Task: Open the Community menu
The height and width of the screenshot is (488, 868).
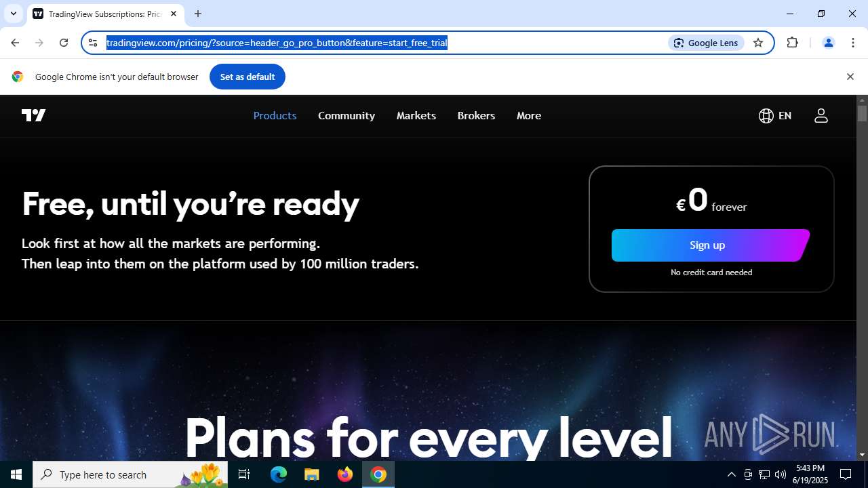Action: coord(347,116)
